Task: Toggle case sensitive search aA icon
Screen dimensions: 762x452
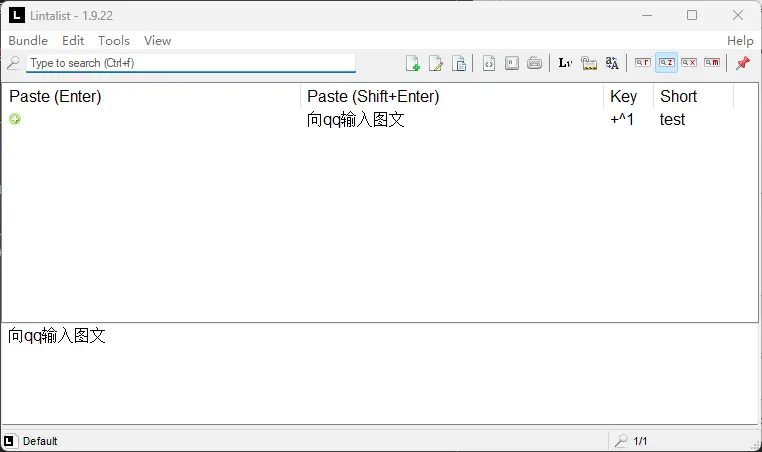Action: point(612,63)
